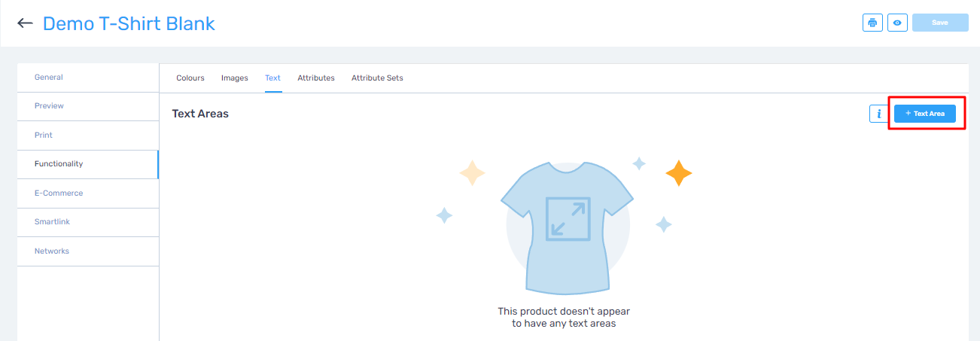The height and width of the screenshot is (341, 980).
Task: Select the Text tab
Action: tap(273, 78)
